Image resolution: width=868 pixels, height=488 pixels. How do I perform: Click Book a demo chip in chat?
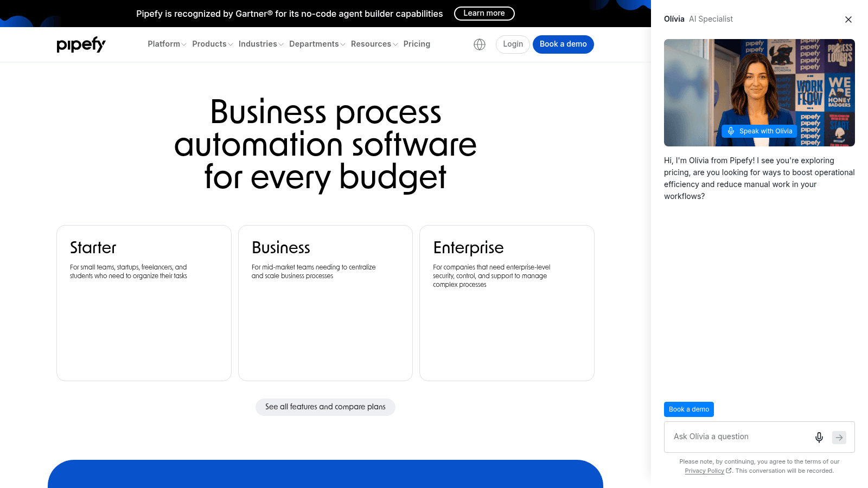[x=689, y=409]
